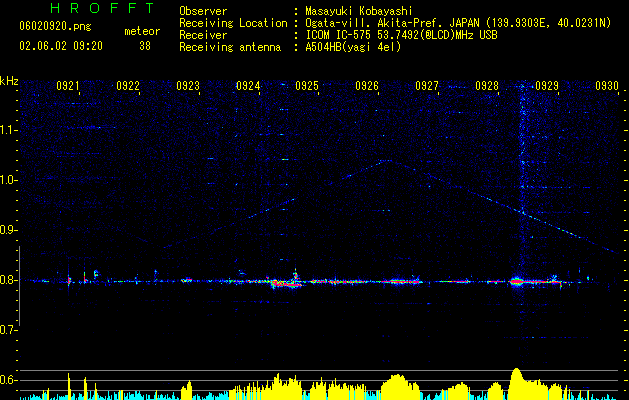Click the Ogata-vill. Akita-Pref. receiving location text
629x400 pixels.
[x=458, y=23]
